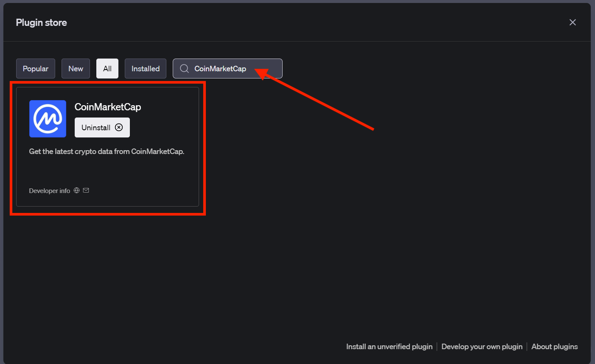Click the CoinMarketCap plugin title
The image size is (595, 364).
pos(108,107)
